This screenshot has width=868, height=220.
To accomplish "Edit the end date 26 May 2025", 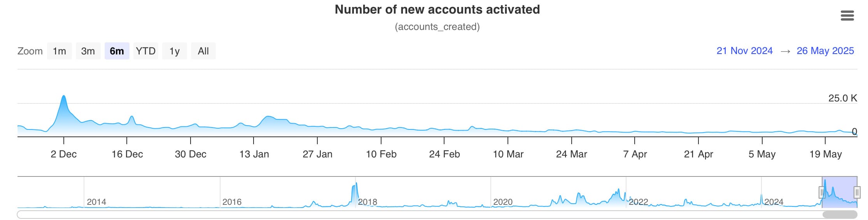I will click(825, 51).
